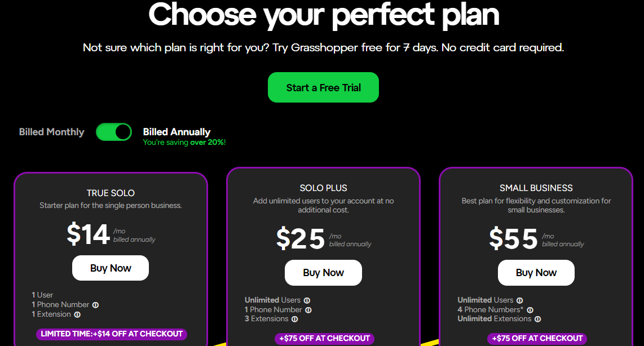644x346 pixels.
Task: Open info icon next to 4 Phone Numbers
Action: click(530, 310)
